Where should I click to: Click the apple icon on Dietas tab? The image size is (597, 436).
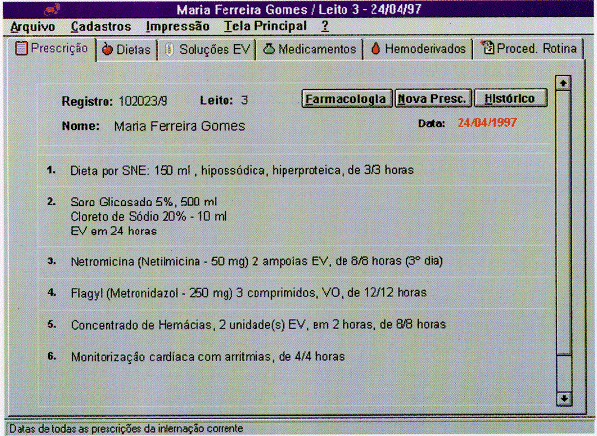[x=108, y=49]
